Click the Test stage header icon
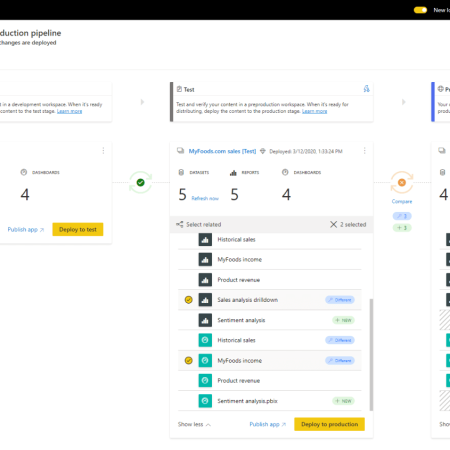 click(179, 89)
